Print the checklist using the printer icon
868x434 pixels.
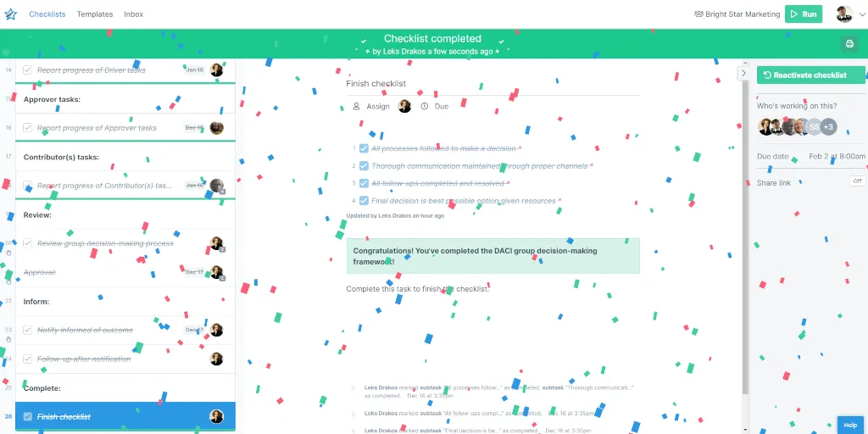coord(849,44)
